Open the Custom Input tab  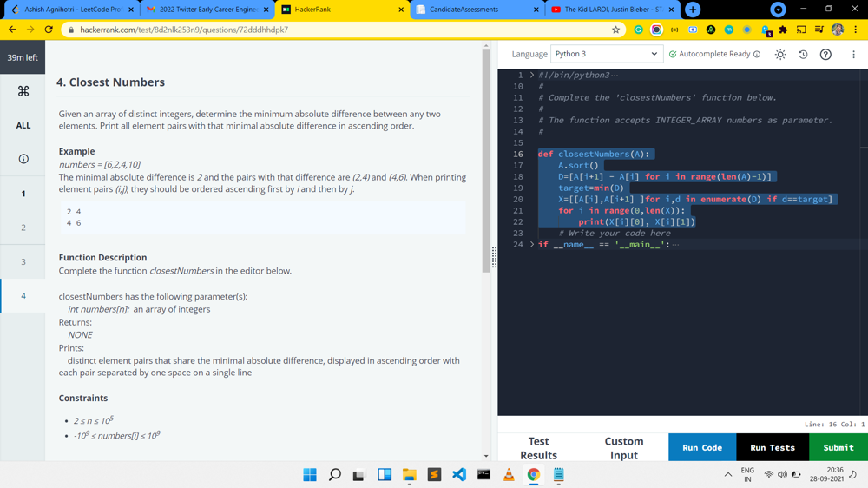pos(624,447)
